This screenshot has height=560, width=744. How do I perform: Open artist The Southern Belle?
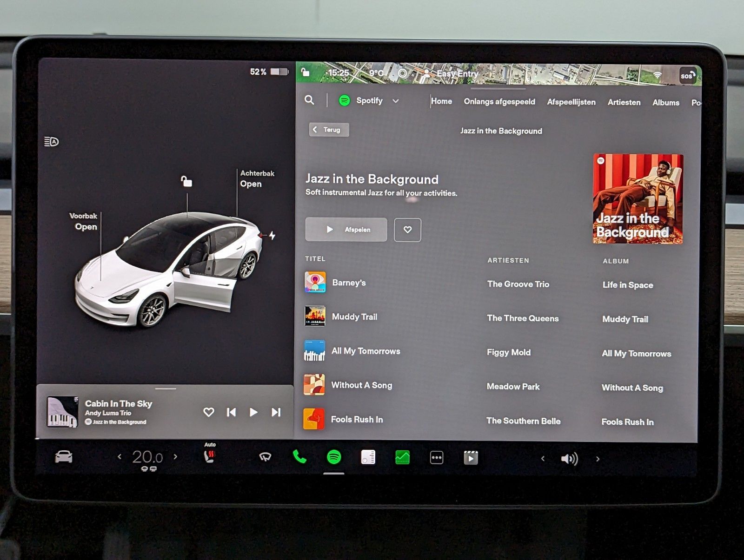pos(523,421)
